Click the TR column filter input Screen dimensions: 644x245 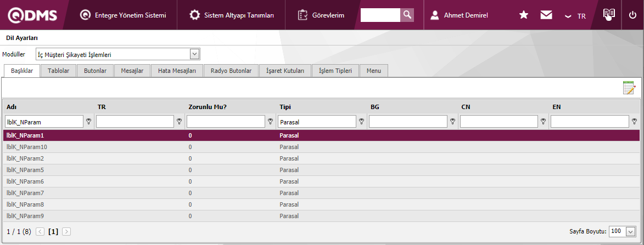pos(135,122)
